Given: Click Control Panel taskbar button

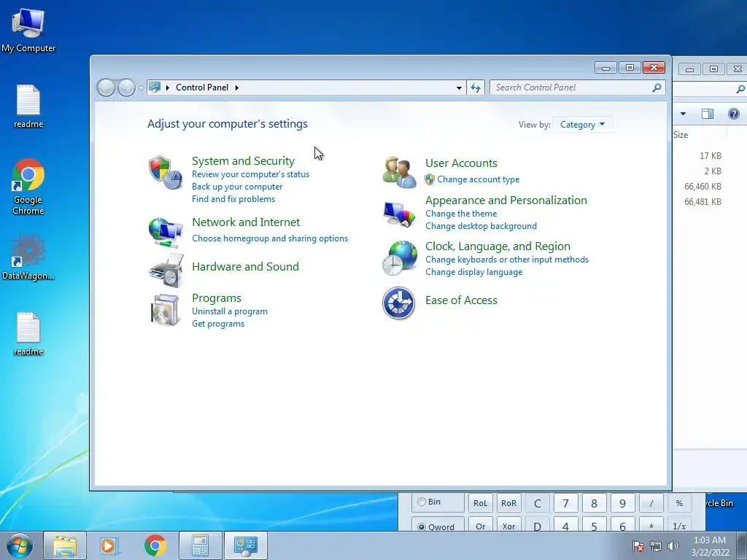Looking at the screenshot, I should point(246,545).
